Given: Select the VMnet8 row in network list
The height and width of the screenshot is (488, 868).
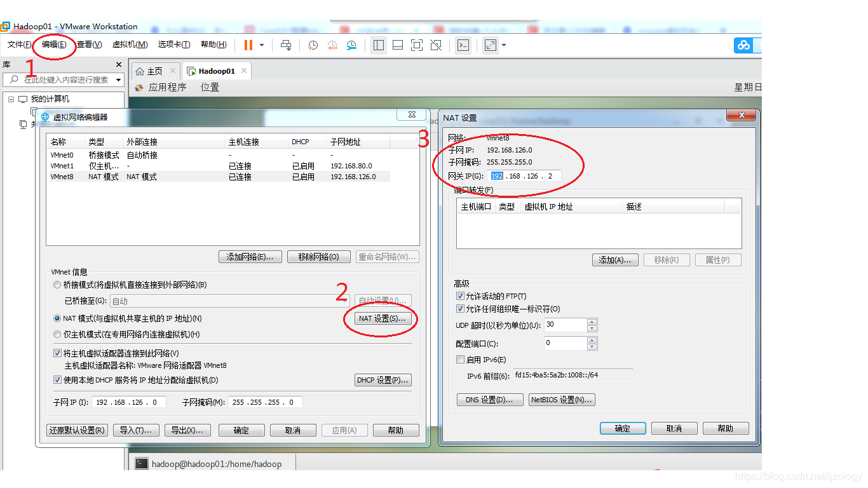Looking at the screenshot, I should pos(219,177).
